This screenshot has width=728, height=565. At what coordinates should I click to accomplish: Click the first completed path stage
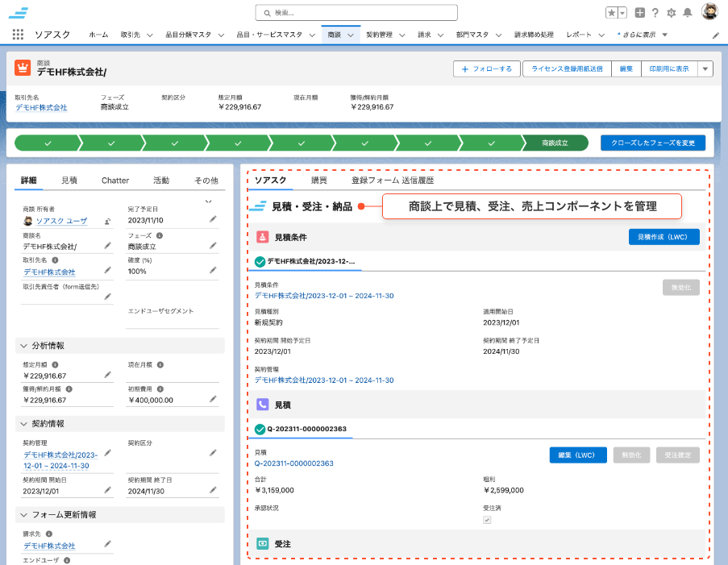(x=48, y=143)
